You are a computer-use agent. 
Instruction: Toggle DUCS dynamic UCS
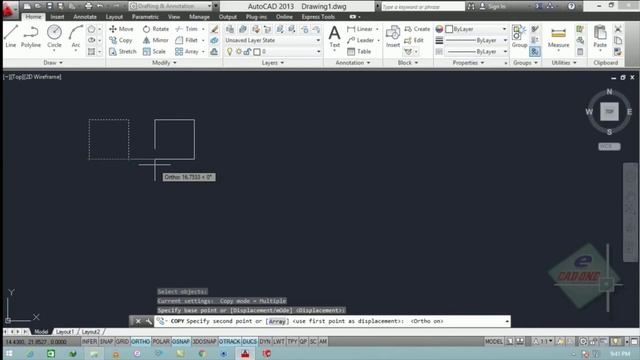[x=250, y=342]
